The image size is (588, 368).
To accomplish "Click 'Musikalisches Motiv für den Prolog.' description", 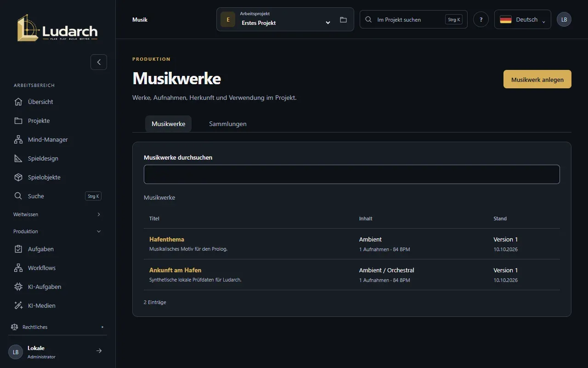I will tap(188, 249).
